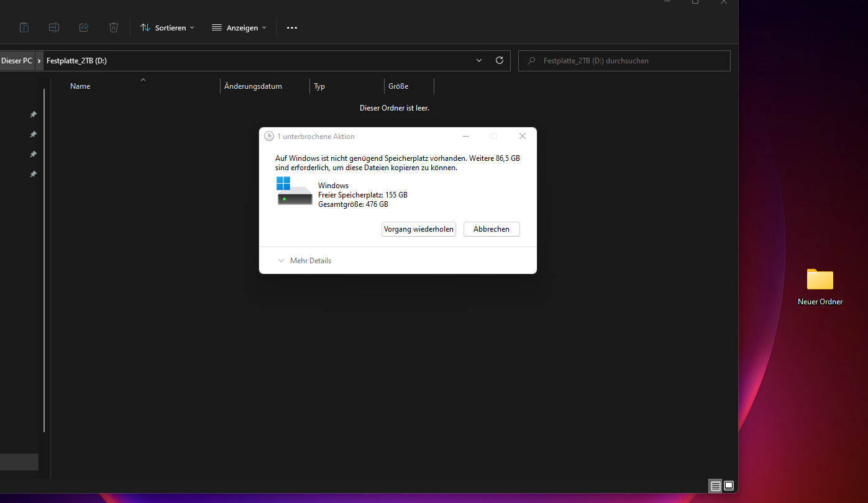868x503 pixels.
Task: Sort by the Änderungsdatum column header
Action: 253,86
